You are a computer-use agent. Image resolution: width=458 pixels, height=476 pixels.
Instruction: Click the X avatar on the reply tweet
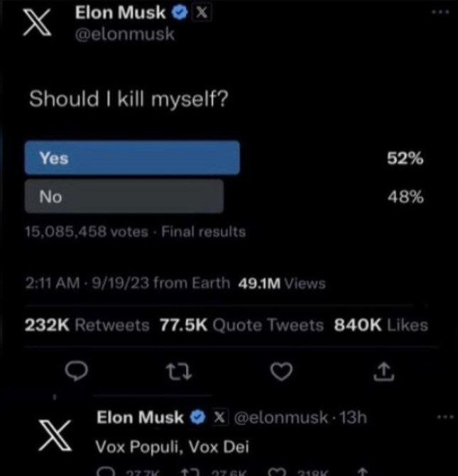click(58, 433)
